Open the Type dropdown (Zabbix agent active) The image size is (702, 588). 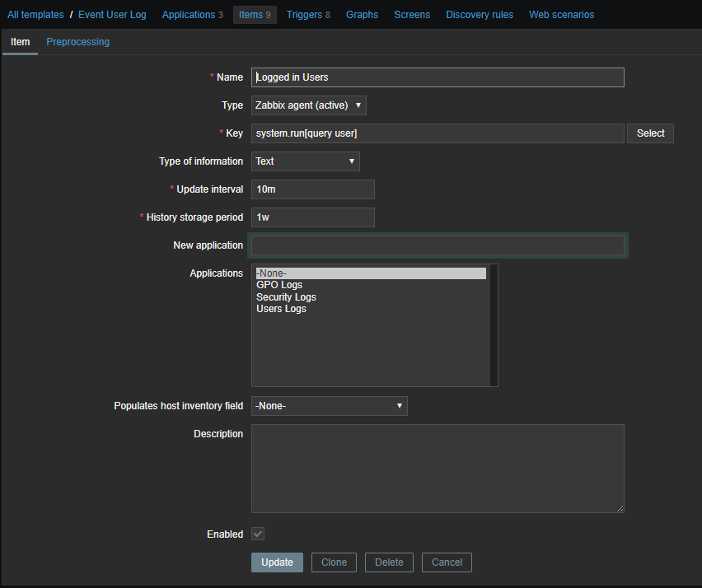coord(308,105)
